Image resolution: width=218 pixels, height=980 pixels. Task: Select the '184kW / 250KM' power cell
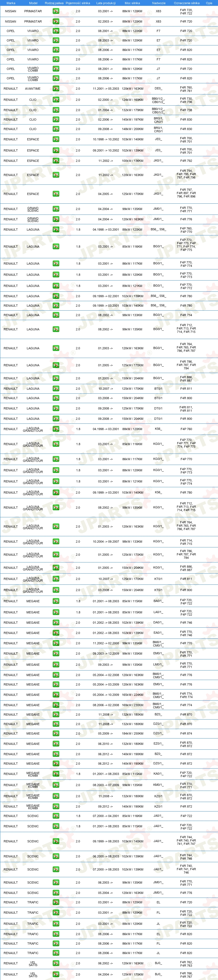click(x=132, y=733)
